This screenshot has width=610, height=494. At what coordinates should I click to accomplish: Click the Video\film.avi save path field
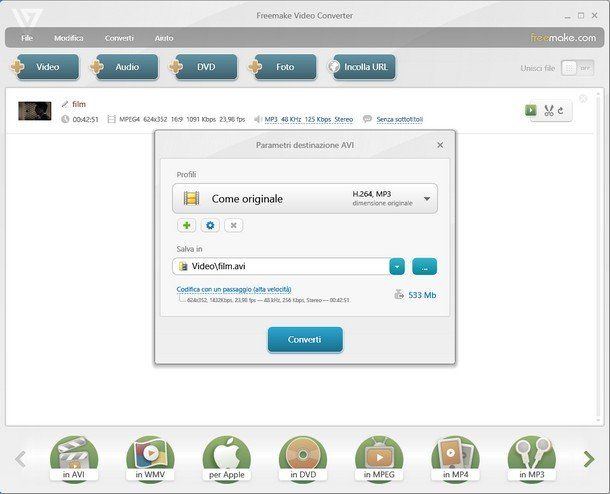(x=281, y=266)
